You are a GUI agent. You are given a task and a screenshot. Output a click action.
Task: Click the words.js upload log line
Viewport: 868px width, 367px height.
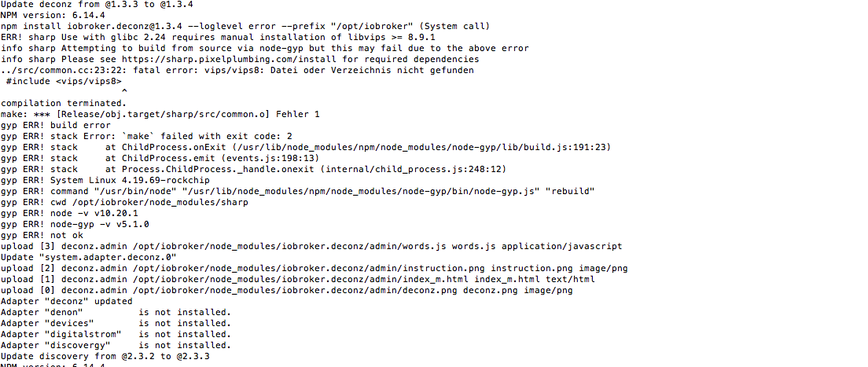pyautogui.click(x=311, y=246)
